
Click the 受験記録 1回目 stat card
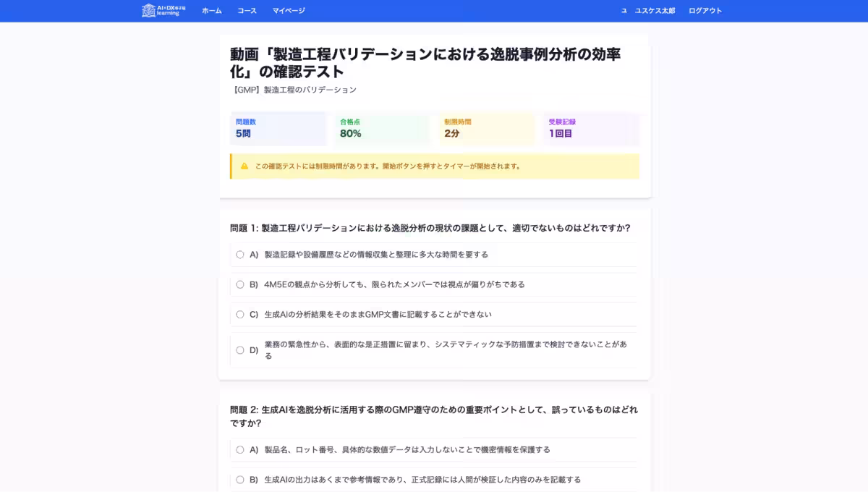591,128
